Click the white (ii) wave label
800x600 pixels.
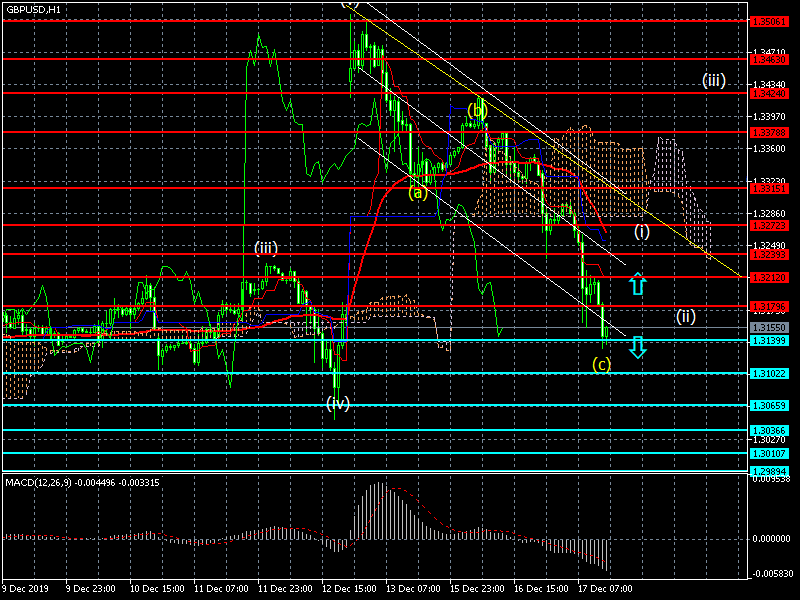686,316
